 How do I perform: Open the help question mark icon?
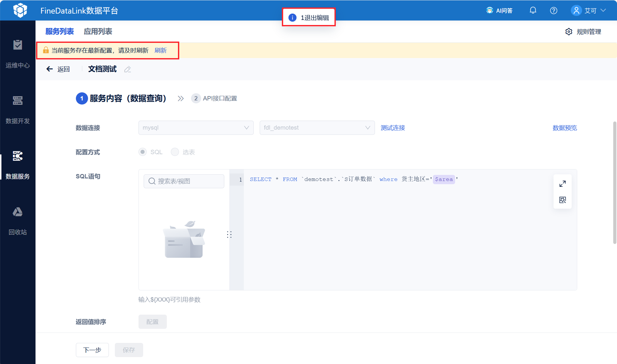554,10
